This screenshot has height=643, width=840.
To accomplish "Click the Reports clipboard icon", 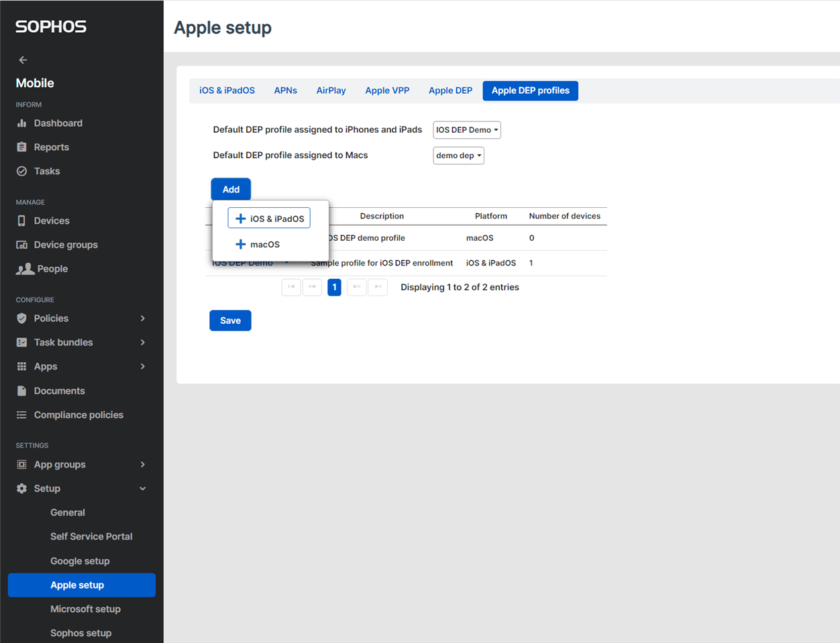I will click(x=21, y=148).
